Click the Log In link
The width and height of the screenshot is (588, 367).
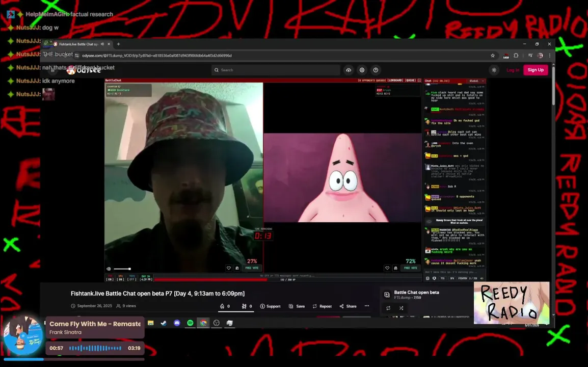(x=513, y=70)
